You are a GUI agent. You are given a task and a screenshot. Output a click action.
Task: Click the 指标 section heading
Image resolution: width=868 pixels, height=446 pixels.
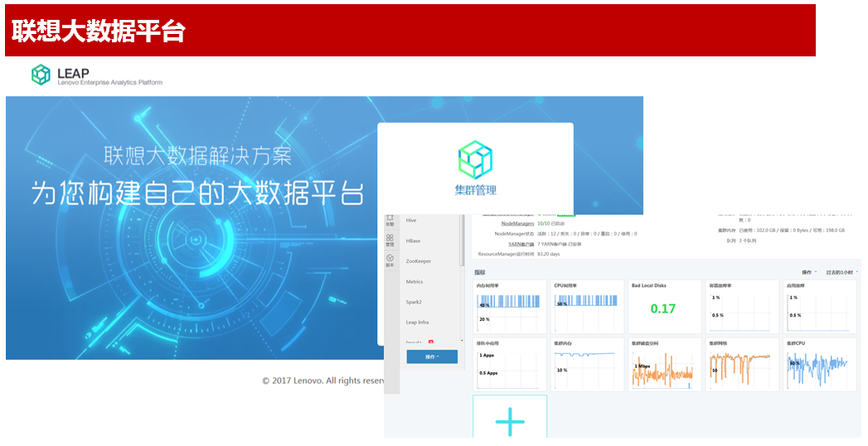[x=479, y=272]
